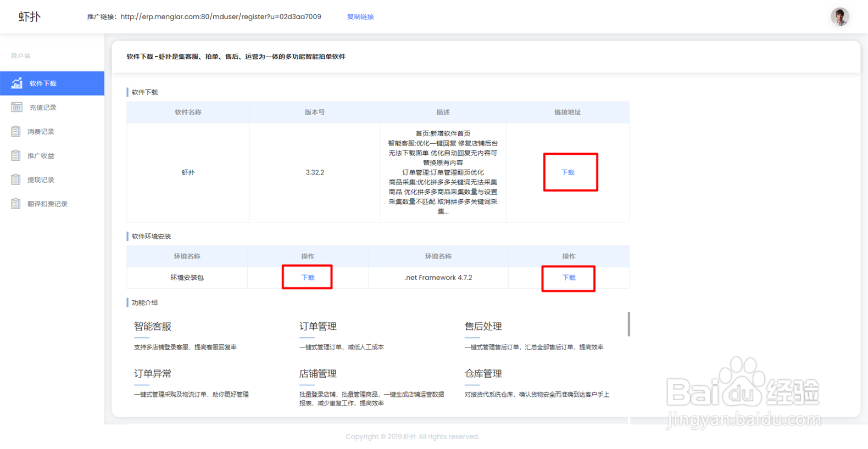This screenshot has height=449, width=868.
Task: Click the 功能介绍 section scrollbar
Action: (x=628, y=324)
